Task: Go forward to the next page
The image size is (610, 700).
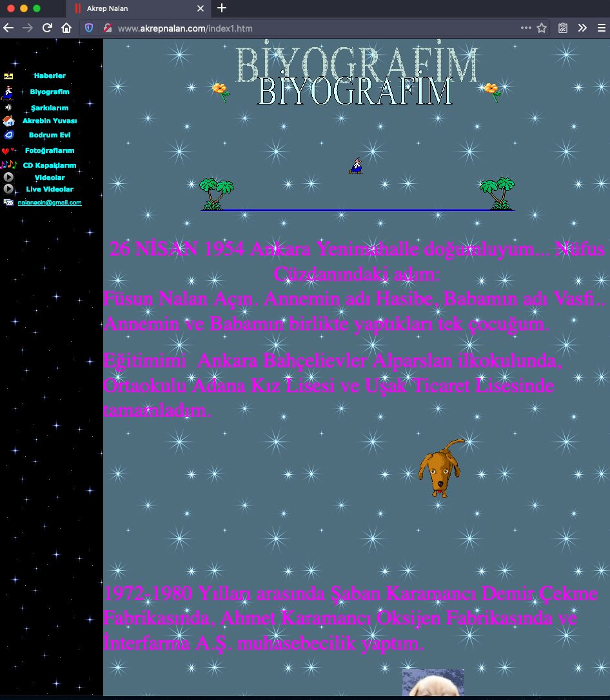Action: [x=28, y=28]
